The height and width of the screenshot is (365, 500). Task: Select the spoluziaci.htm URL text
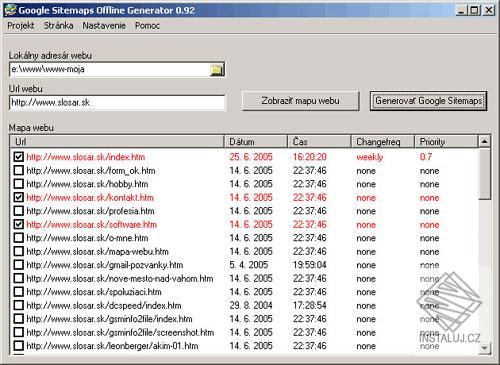[x=94, y=292]
